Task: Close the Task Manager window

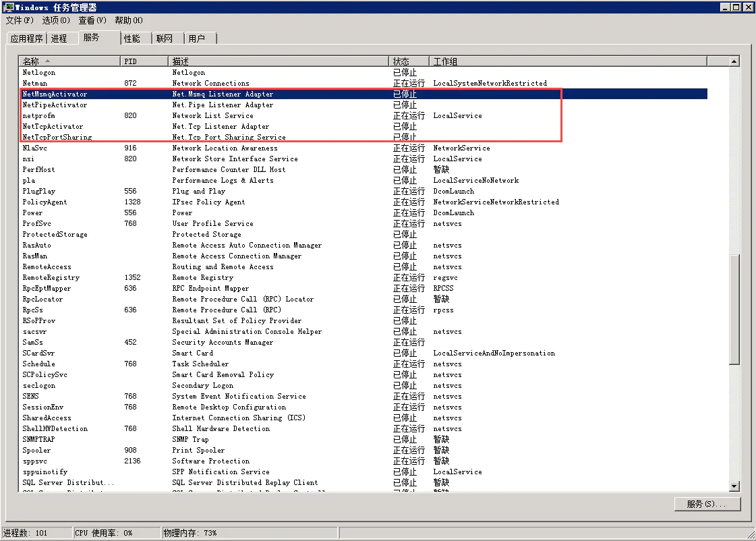Action: pyautogui.click(x=747, y=7)
